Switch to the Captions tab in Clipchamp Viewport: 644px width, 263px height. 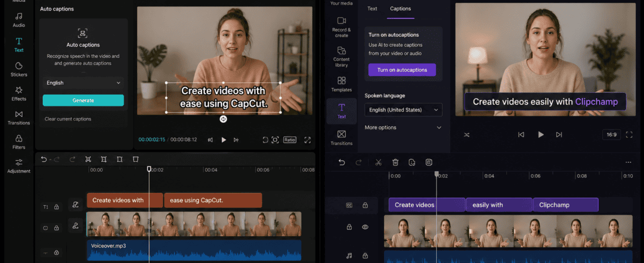pos(400,9)
